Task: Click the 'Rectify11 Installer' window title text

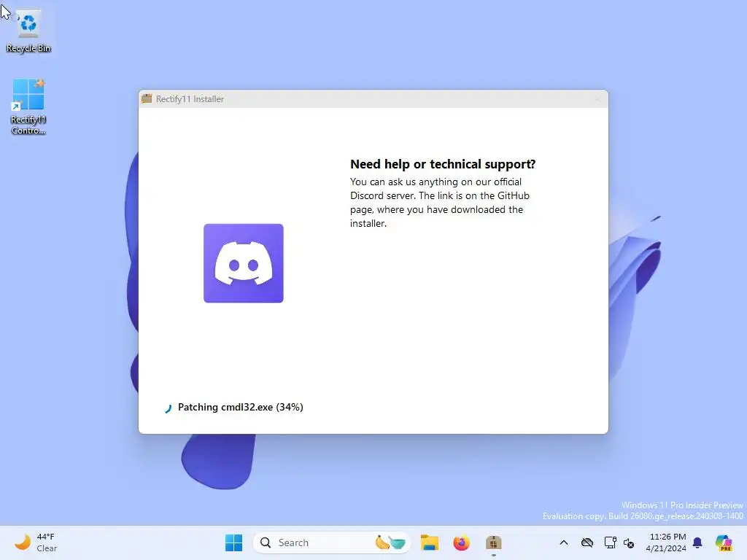Action: point(190,99)
